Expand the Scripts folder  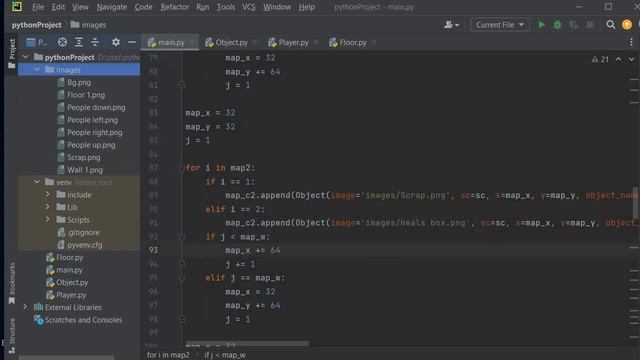(47, 219)
